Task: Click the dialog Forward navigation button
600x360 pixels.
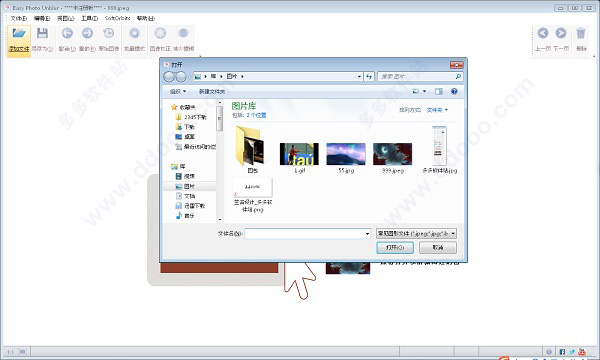Action: 181,77
